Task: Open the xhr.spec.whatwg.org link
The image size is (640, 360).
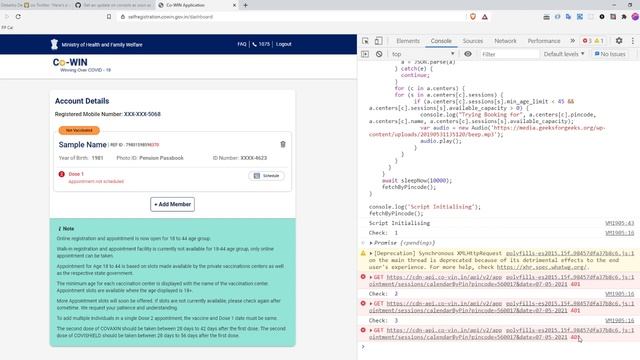Action: [x=541, y=267]
